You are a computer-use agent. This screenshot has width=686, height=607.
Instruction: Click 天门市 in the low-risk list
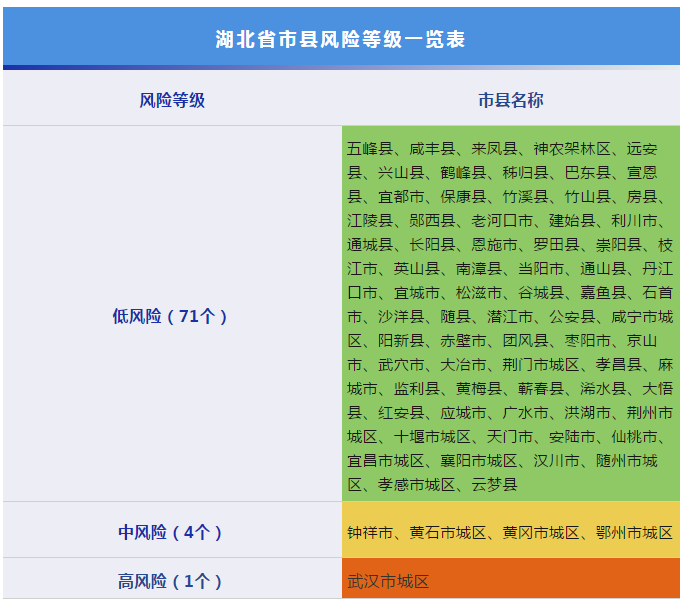(510, 436)
